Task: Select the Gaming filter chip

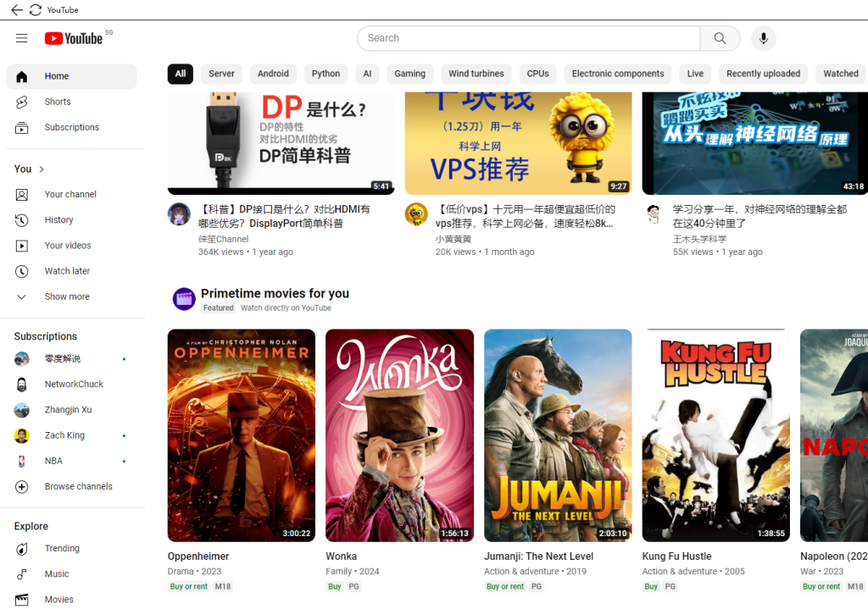Action: point(409,74)
